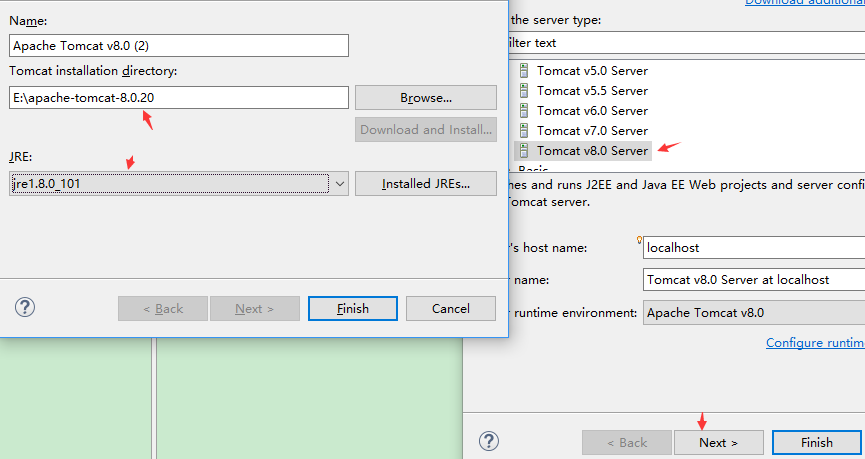Viewport: 865px width, 459px height.
Task: Click the help icon in the runtime dialog
Action: click(25, 307)
